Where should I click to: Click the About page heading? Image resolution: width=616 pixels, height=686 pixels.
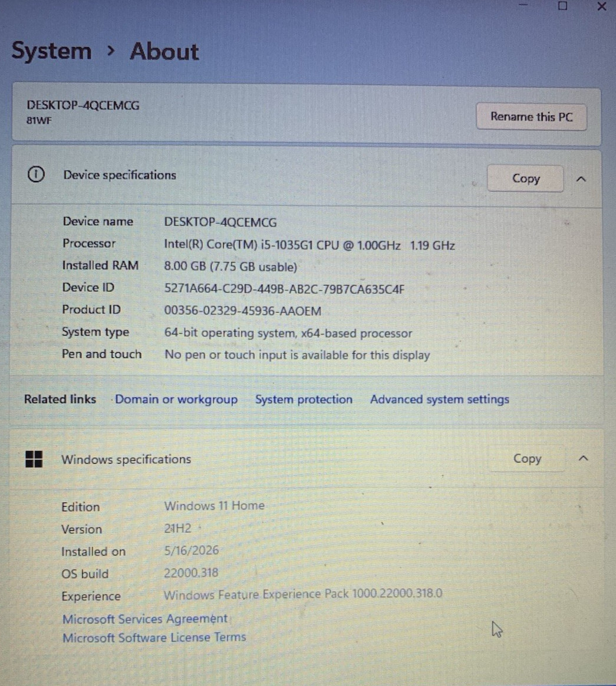click(164, 51)
